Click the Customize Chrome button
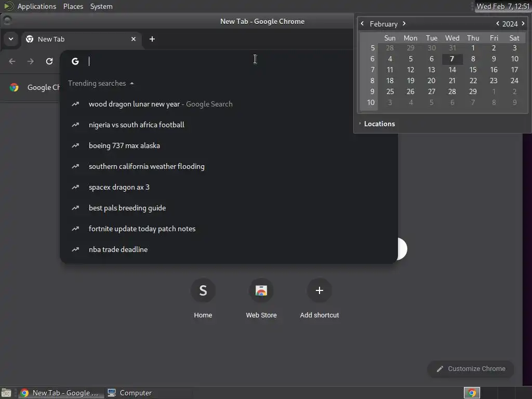The width and height of the screenshot is (532, 399). click(471, 369)
